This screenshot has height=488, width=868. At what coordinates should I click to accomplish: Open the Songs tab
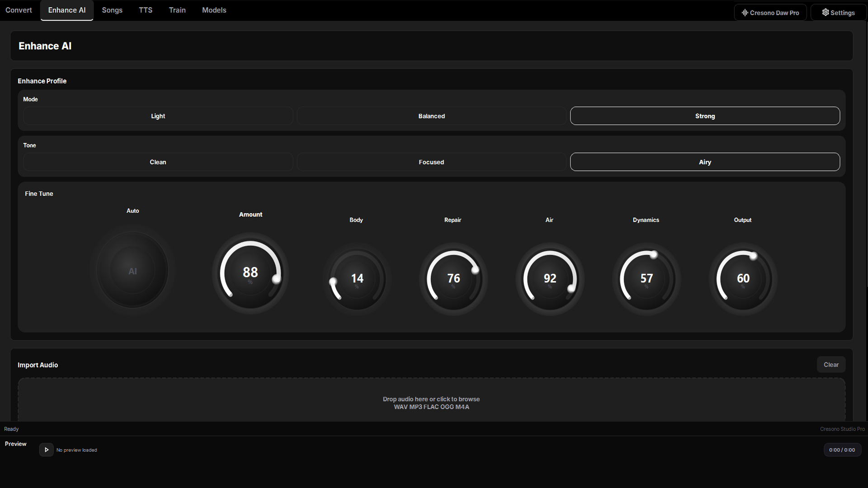click(112, 10)
